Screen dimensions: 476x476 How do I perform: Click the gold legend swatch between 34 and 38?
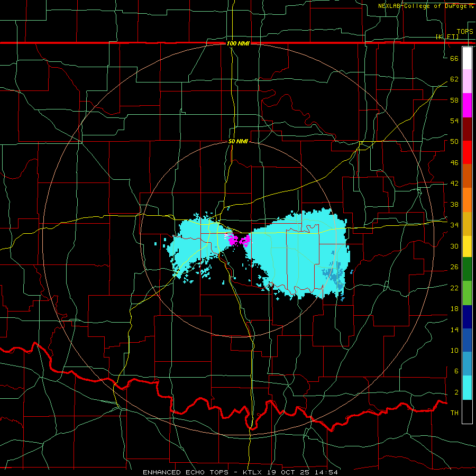(467, 224)
